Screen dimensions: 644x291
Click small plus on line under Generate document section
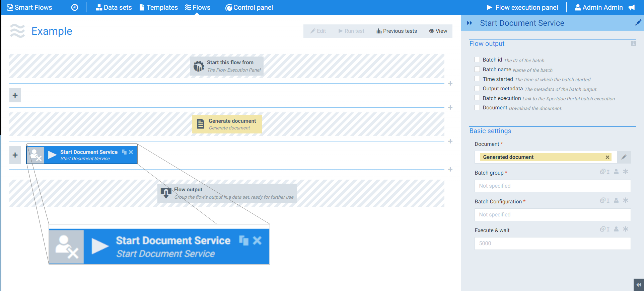click(450, 141)
